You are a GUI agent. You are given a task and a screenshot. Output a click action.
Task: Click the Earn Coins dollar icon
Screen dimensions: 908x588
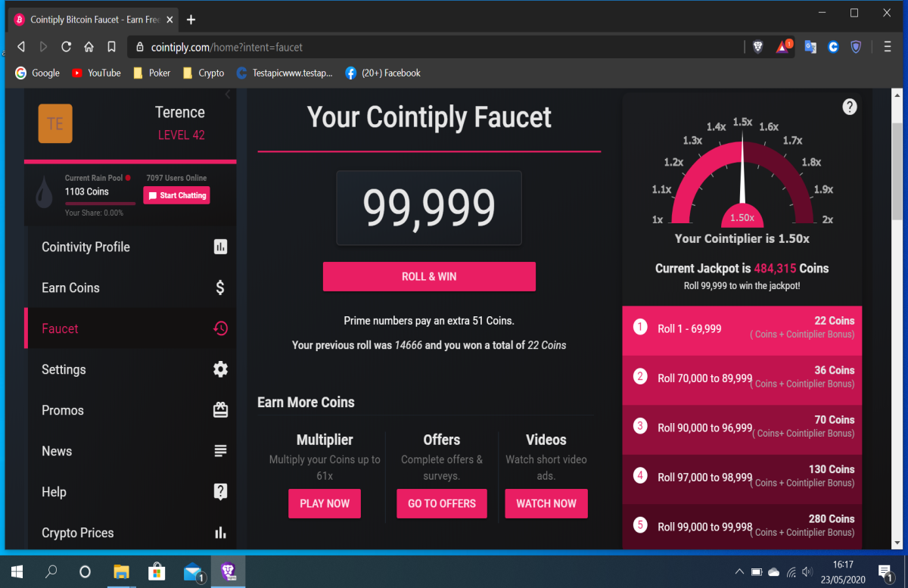(x=220, y=288)
